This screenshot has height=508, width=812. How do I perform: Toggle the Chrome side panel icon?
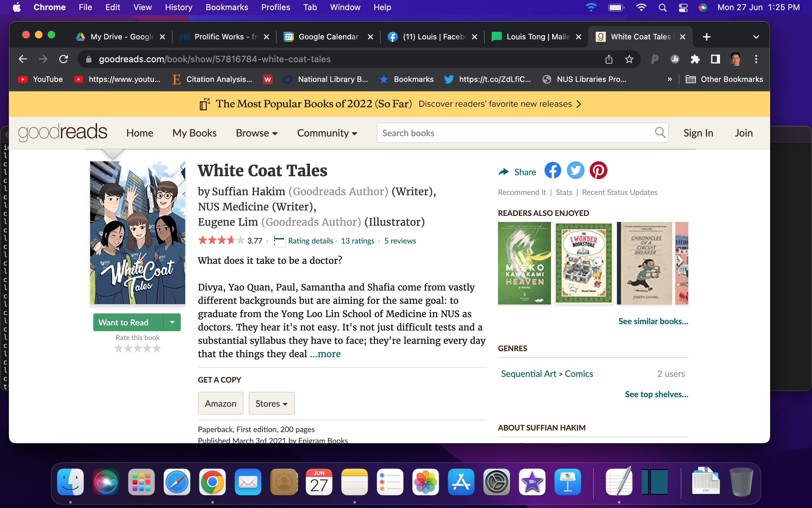pos(715,59)
